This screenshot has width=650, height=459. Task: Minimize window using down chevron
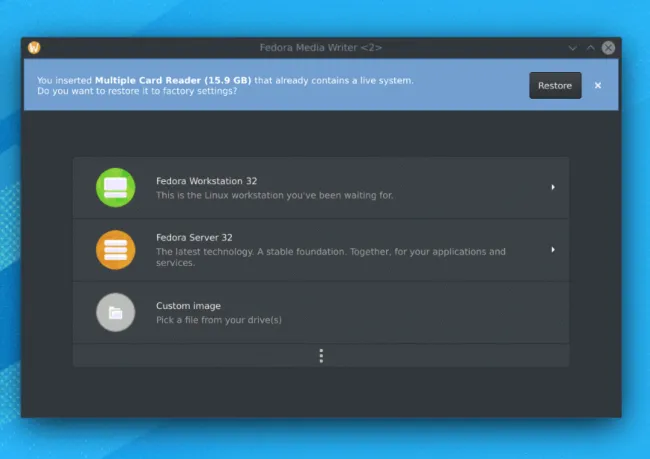coord(572,48)
